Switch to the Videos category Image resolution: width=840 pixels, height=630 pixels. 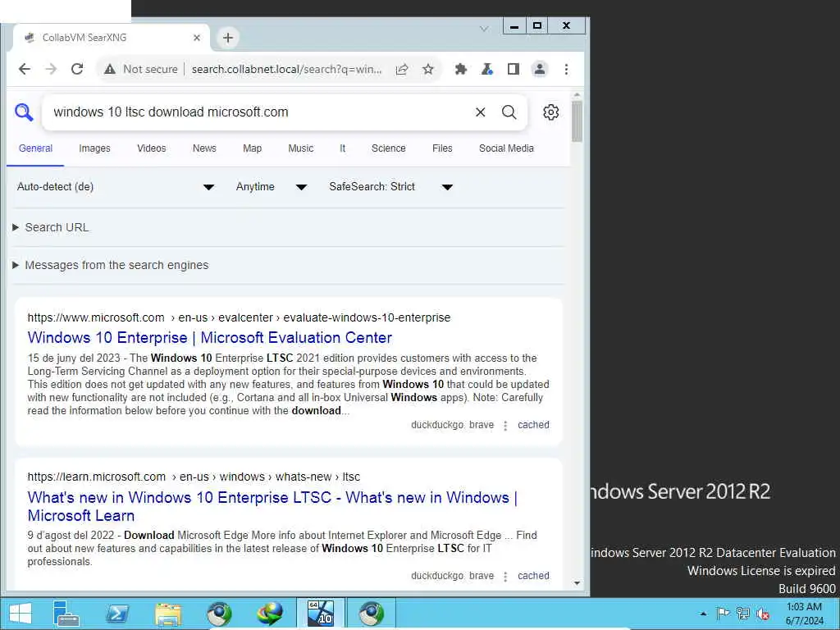coord(152,148)
